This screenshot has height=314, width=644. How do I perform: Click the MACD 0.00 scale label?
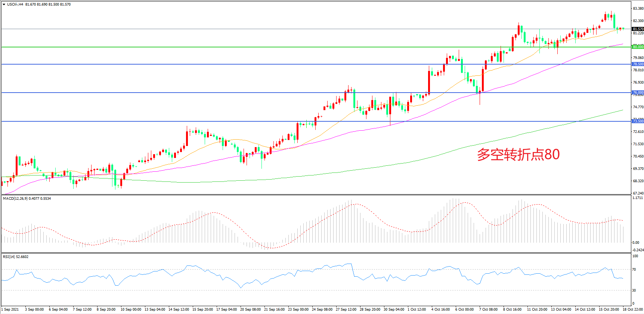click(x=635, y=243)
